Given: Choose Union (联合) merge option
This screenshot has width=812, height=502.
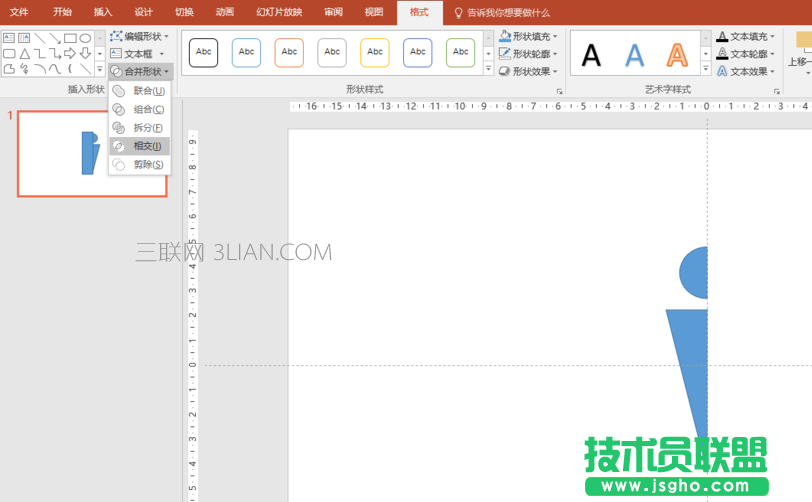Looking at the screenshot, I should [140, 91].
